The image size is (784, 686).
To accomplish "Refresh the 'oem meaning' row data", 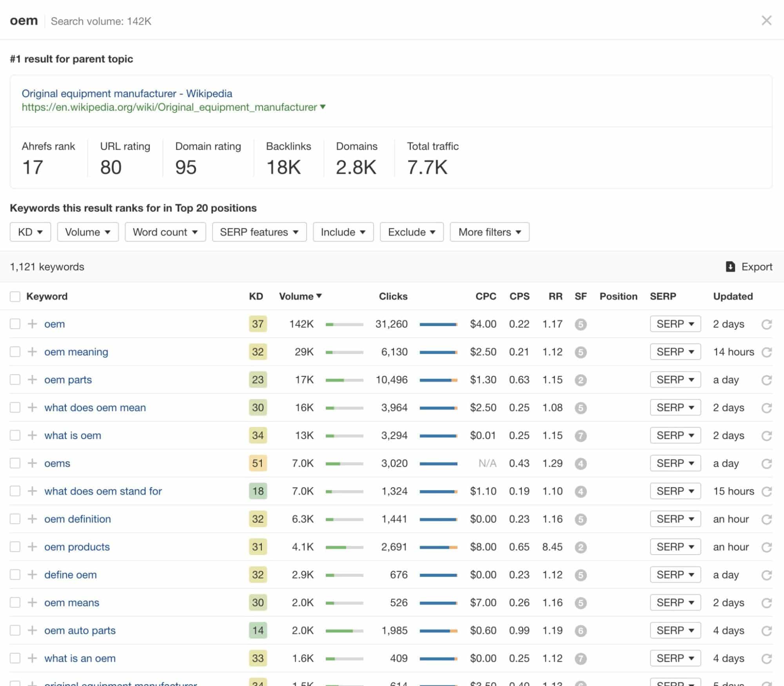I will click(x=767, y=352).
